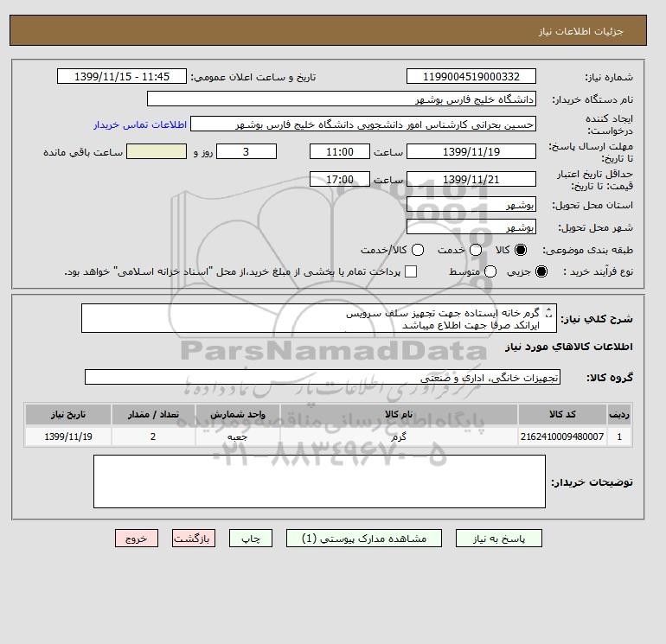Click the request creator field حسین بحرانی

[363, 124]
